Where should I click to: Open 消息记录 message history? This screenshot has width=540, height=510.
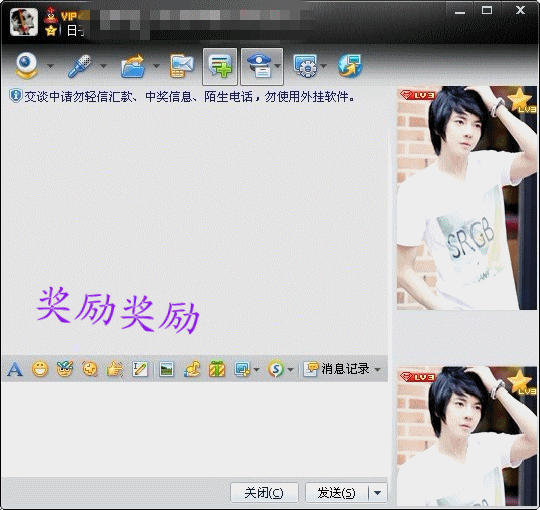coord(336,369)
